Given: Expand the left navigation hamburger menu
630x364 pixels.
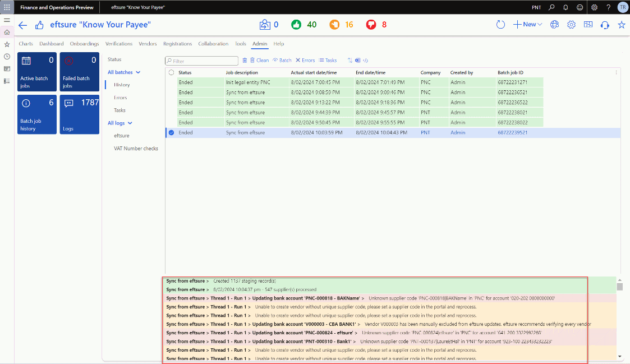Looking at the screenshot, I should (x=7, y=20).
